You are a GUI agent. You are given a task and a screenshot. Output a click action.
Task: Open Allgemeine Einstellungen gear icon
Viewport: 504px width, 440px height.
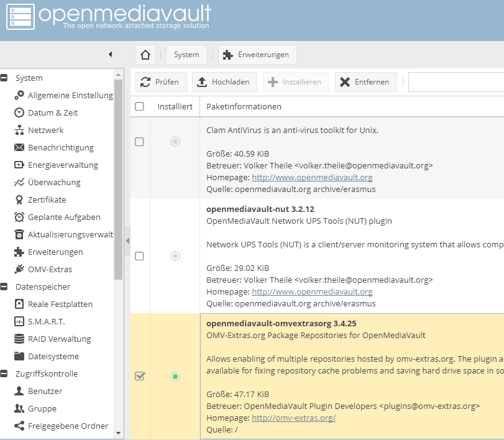(19, 95)
